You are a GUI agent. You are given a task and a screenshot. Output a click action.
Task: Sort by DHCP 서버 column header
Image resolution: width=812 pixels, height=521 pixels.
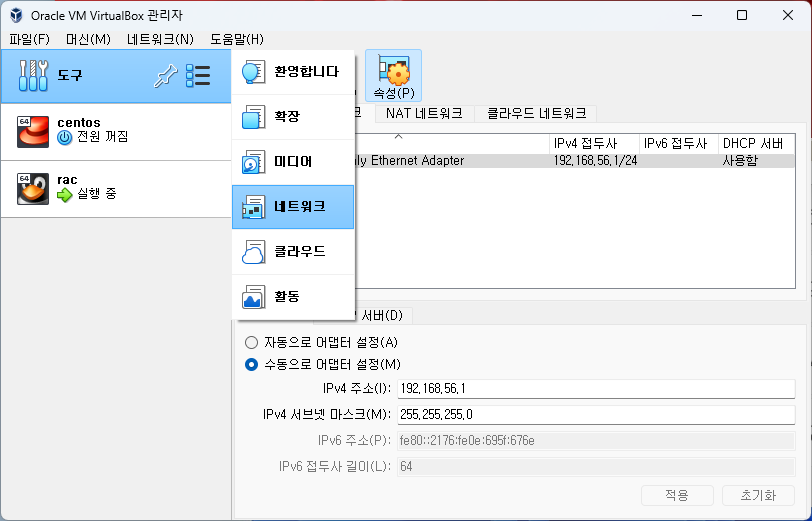point(757,143)
